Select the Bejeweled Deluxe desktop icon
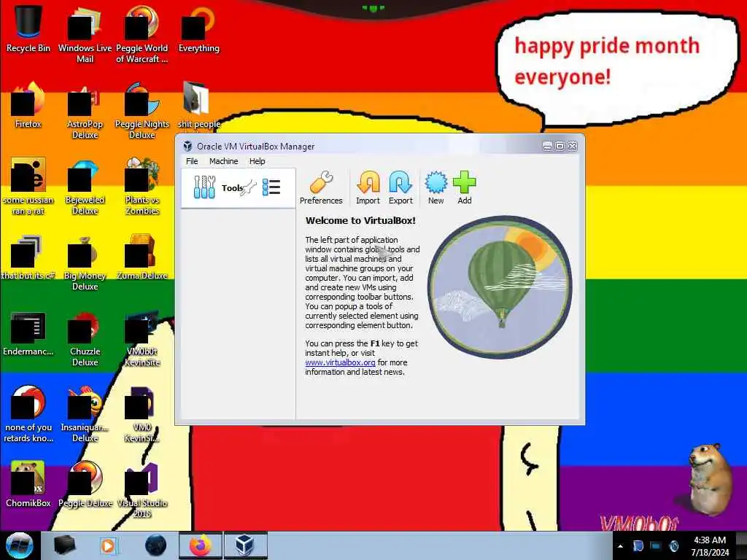Viewport: 747px width, 560px height. pos(85,186)
